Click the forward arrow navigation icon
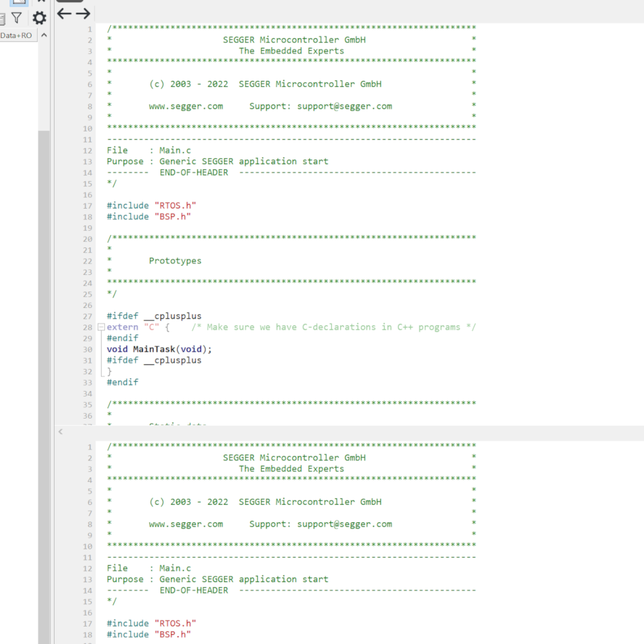 click(x=83, y=14)
